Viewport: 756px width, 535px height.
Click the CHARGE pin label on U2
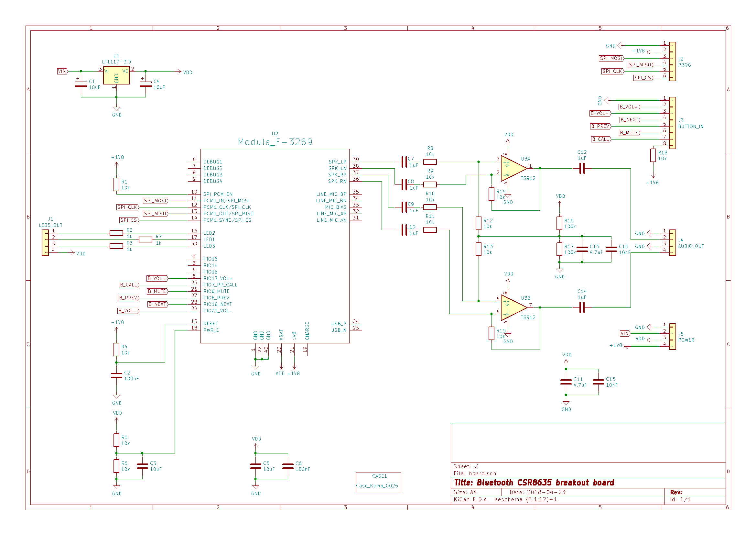pos(307,331)
